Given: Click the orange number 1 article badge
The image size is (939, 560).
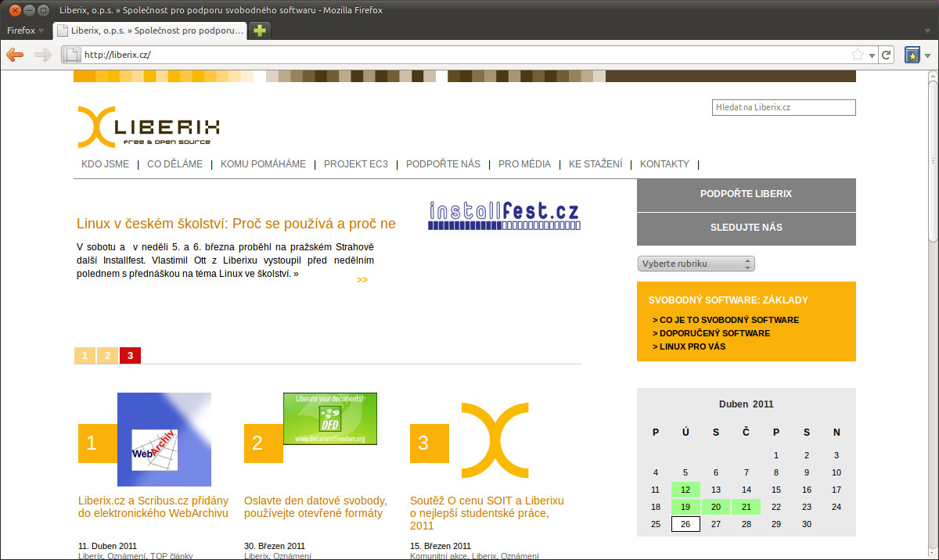Looking at the screenshot, I should point(98,443).
